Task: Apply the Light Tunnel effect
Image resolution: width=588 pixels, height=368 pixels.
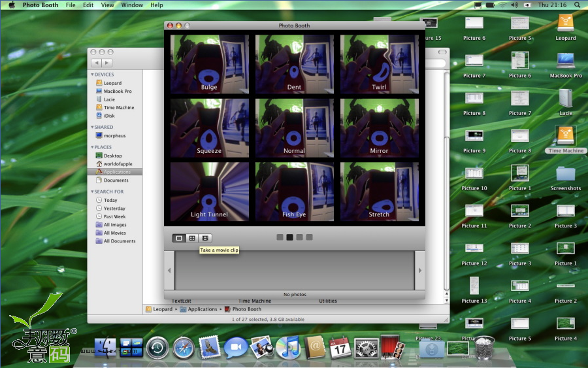Action: [209, 192]
